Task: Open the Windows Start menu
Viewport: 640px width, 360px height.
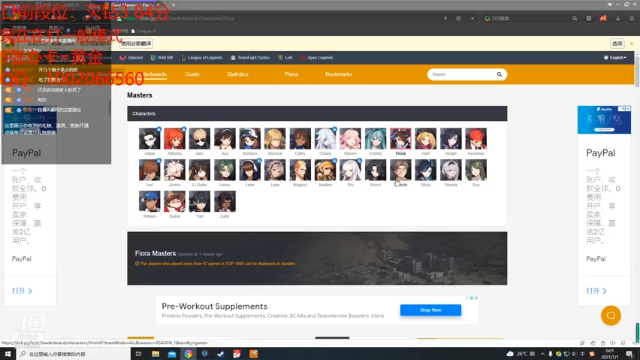Action: [8, 354]
